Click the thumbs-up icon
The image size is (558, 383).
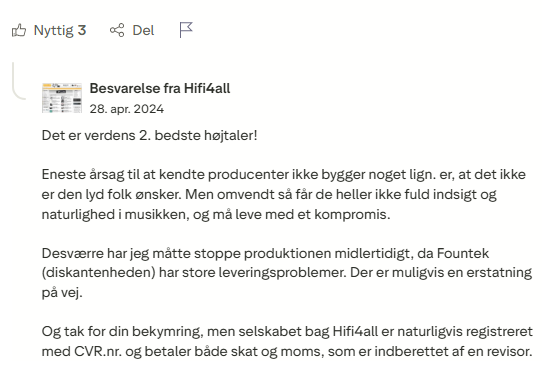coord(19,31)
